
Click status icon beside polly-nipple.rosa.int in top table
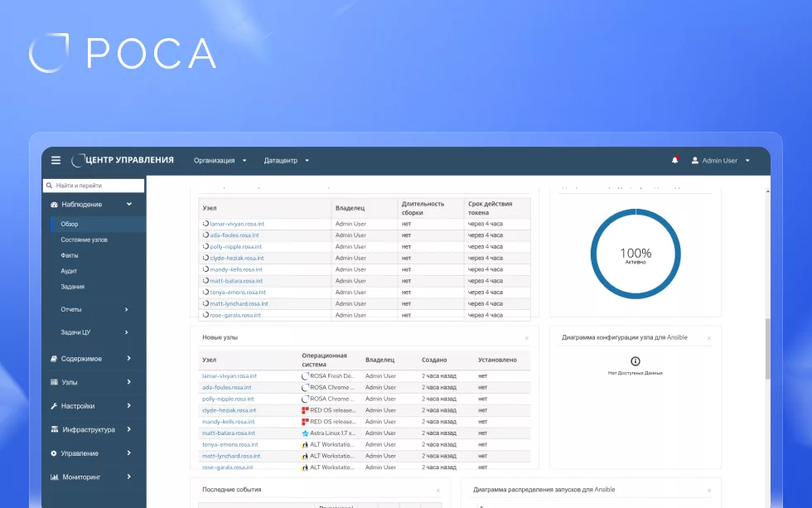tap(205, 246)
